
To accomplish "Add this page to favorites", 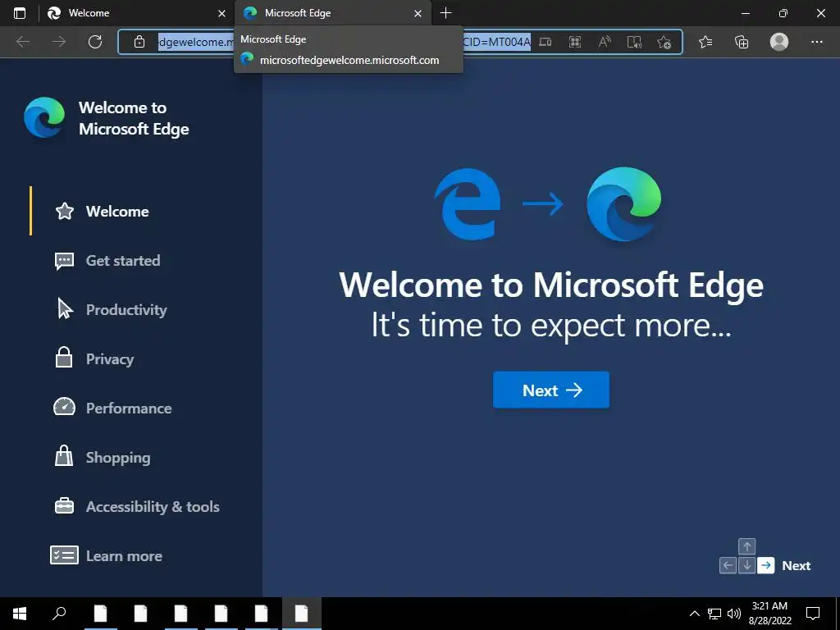I will pyautogui.click(x=664, y=42).
